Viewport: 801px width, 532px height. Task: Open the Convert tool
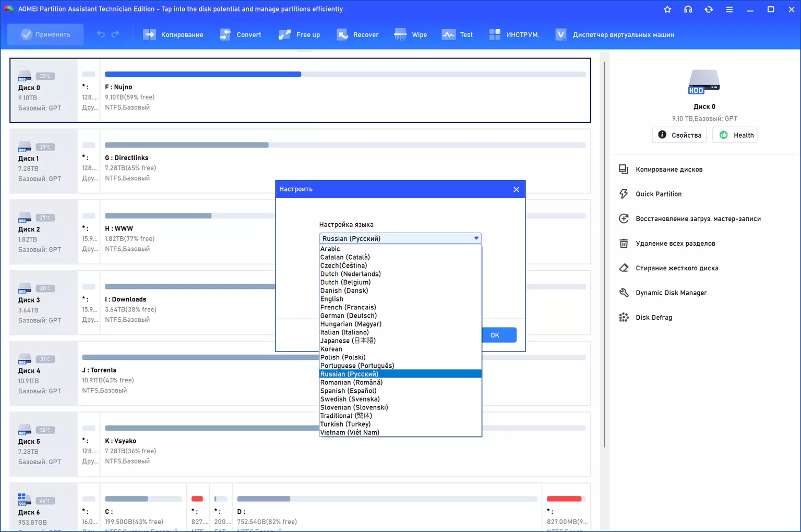tap(241, 34)
